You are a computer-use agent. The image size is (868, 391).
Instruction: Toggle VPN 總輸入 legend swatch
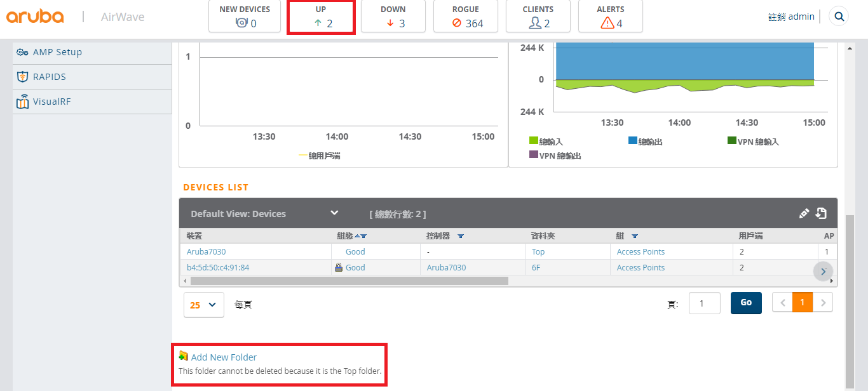point(732,140)
